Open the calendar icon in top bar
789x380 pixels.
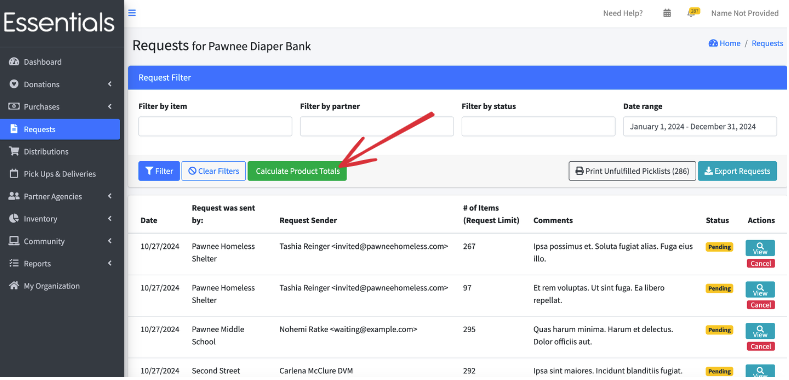point(667,13)
